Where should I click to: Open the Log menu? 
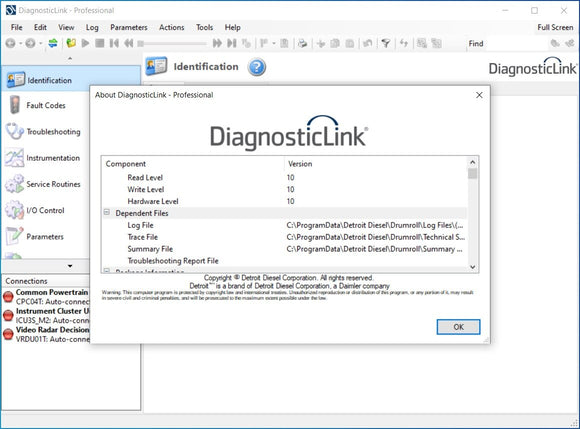click(x=92, y=27)
